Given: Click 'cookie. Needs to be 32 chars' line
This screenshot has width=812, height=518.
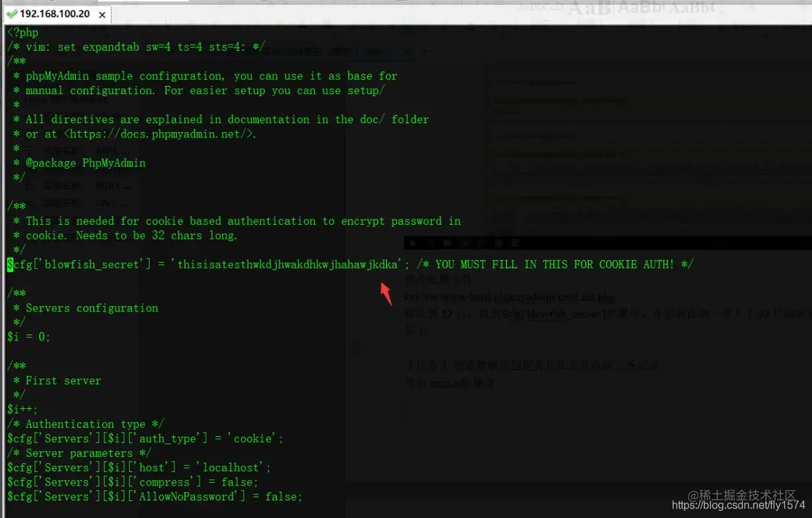Looking at the screenshot, I should [x=125, y=236].
